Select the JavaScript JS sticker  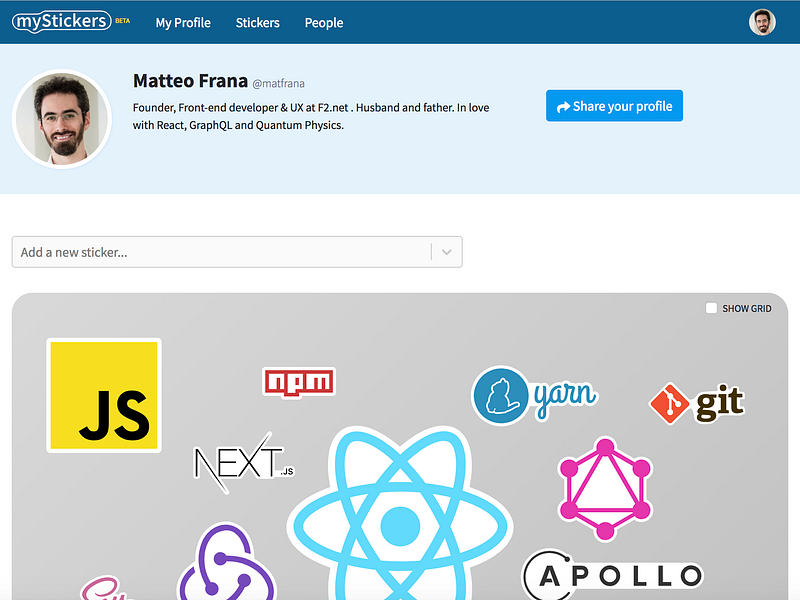[104, 395]
